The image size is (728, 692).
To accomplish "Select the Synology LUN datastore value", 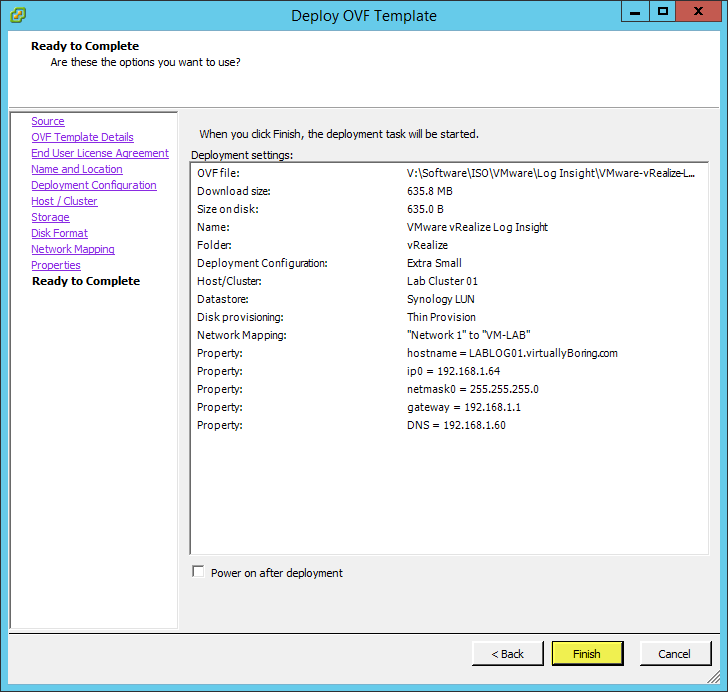I will 441,300.
